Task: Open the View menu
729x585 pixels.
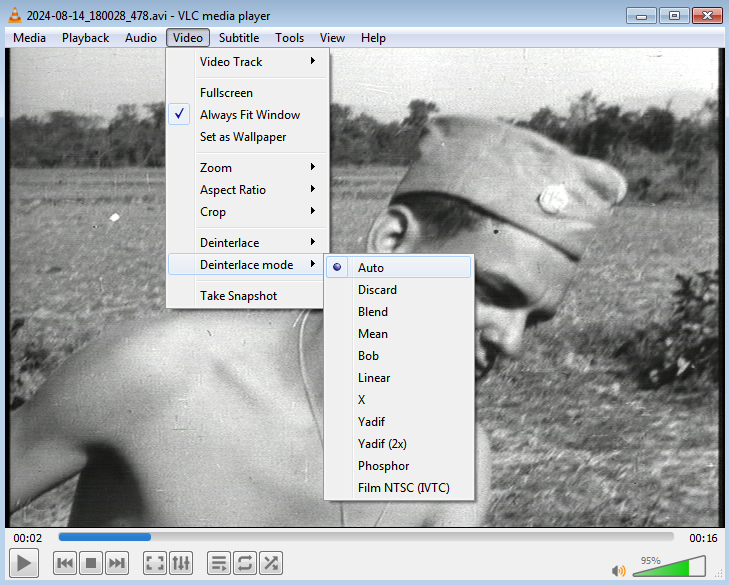Action: (332, 38)
